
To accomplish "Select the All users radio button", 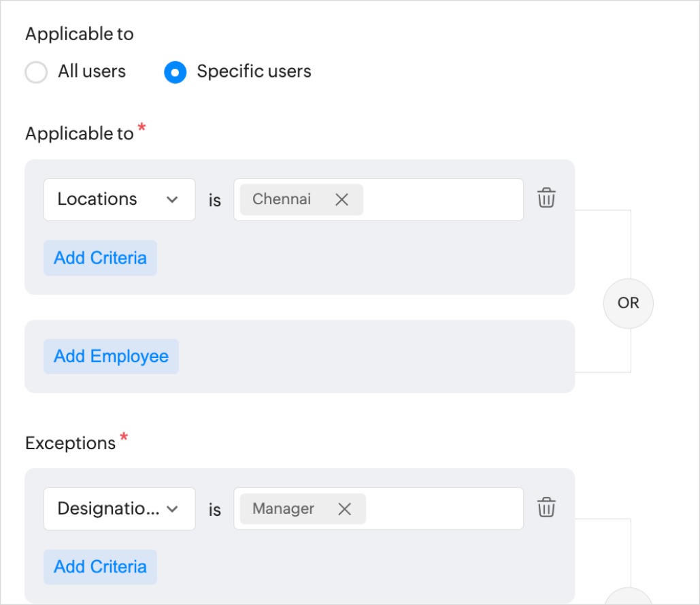I will [36, 72].
